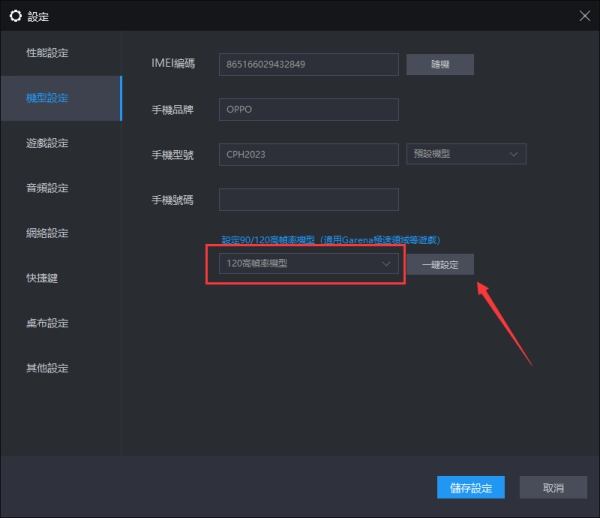Click the 手機型號 field with CPH2023

(x=308, y=155)
